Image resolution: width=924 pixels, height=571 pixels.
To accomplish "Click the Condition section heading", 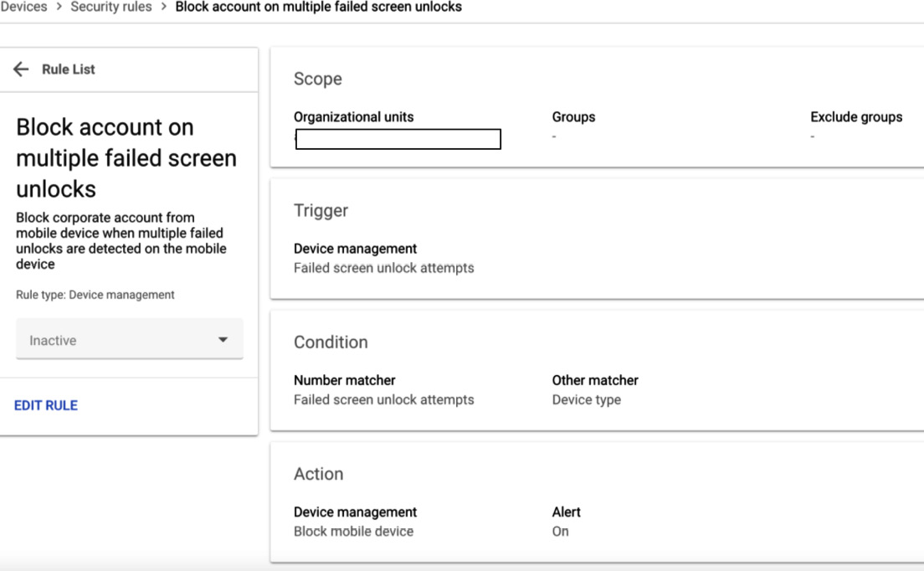I will point(331,342).
